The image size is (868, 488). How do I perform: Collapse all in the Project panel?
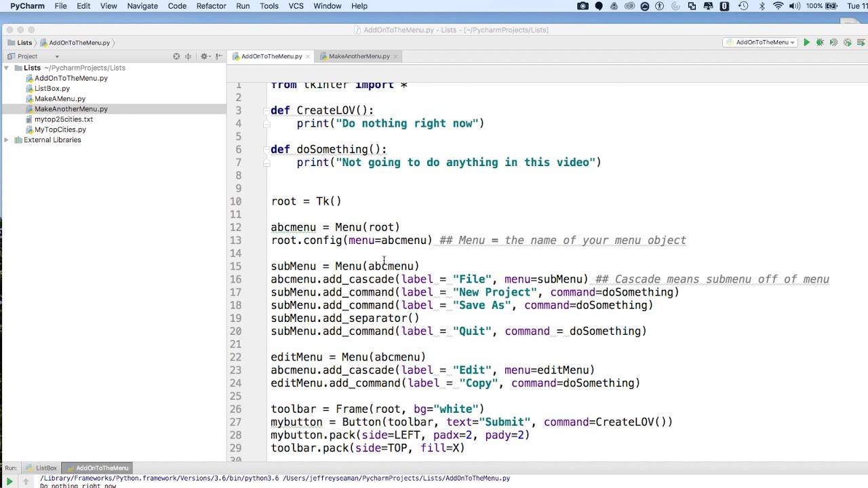tap(189, 56)
